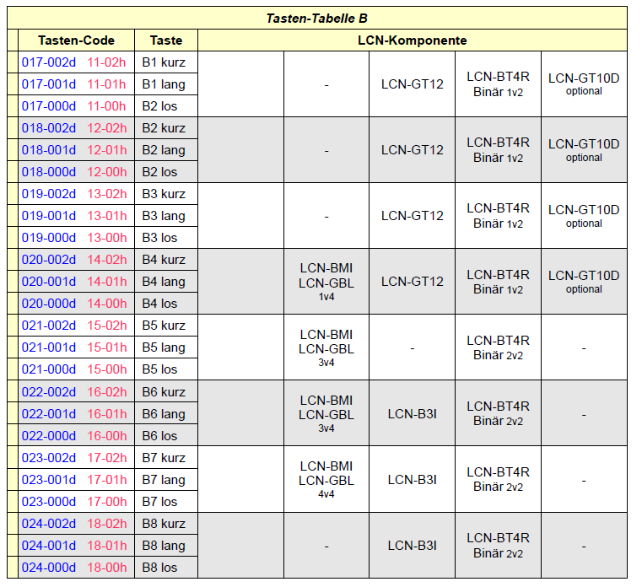This screenshot has height=587, width=642.
Task: Click the 'B4 los' key cell
Action: point(160,304)
